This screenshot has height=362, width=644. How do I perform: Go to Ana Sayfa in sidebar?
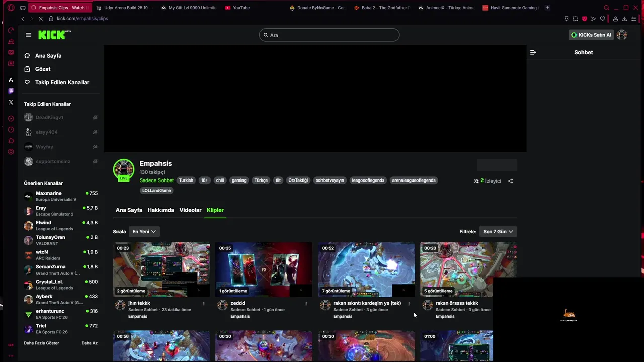[48, 56]
